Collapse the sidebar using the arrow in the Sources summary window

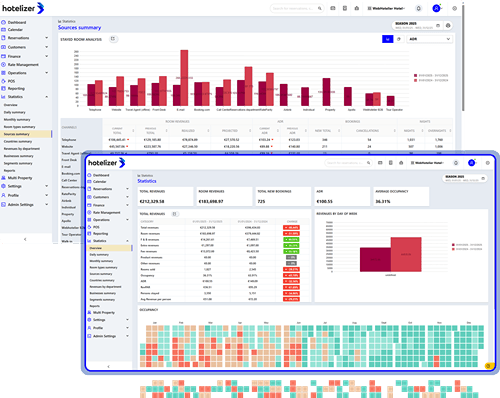click(x=25, y=239)
